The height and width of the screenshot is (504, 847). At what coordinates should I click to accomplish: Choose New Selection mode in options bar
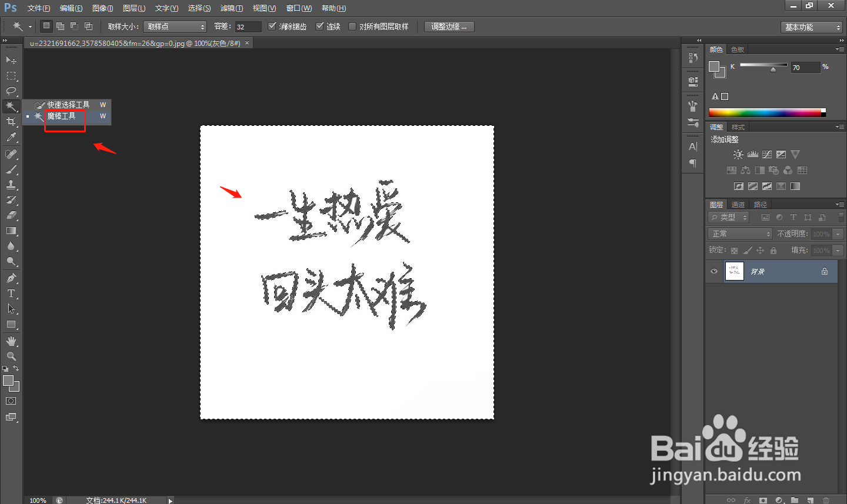[46, 26]
